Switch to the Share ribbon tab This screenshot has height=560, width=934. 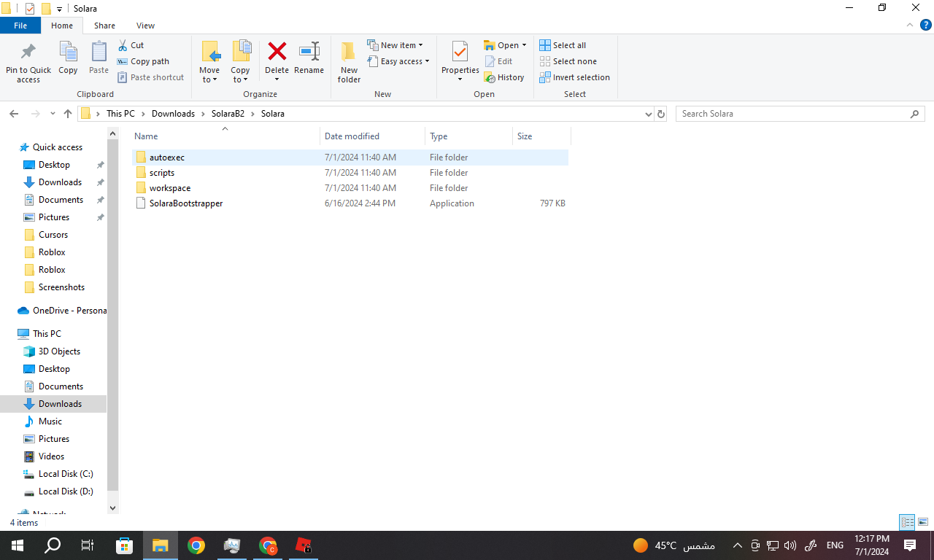(x=104, y=26)
